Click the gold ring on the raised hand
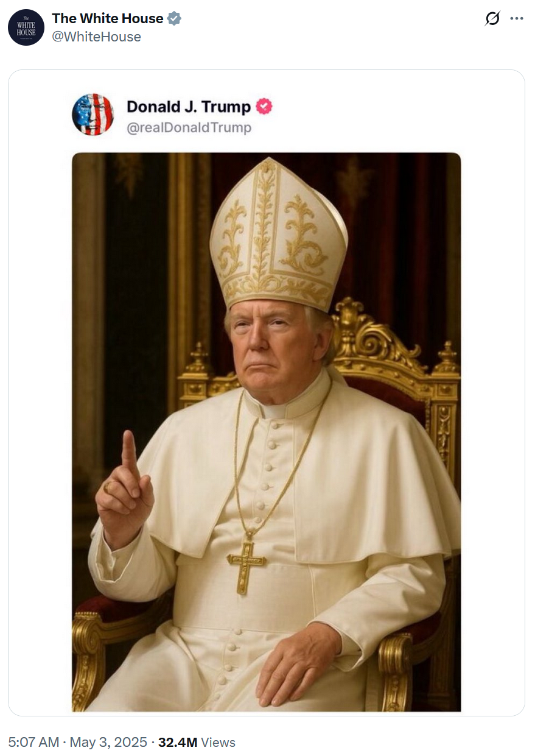535x756 pixels. pos(108,486)
